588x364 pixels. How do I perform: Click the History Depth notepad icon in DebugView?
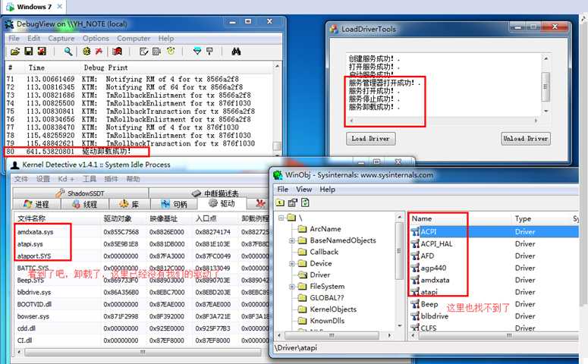click(143, 52)
